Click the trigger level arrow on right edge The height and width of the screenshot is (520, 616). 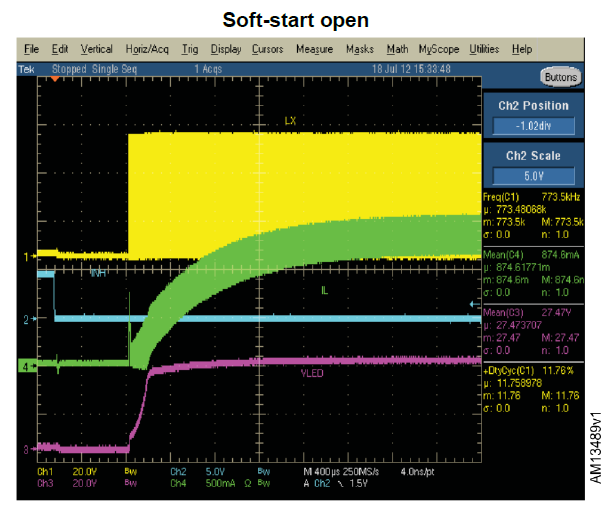pos(474,302)
